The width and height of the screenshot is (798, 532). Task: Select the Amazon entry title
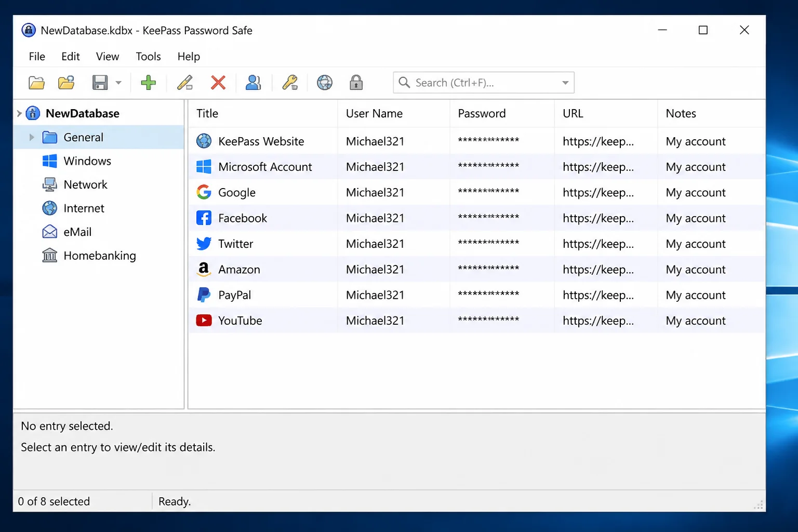coord(239,270)
